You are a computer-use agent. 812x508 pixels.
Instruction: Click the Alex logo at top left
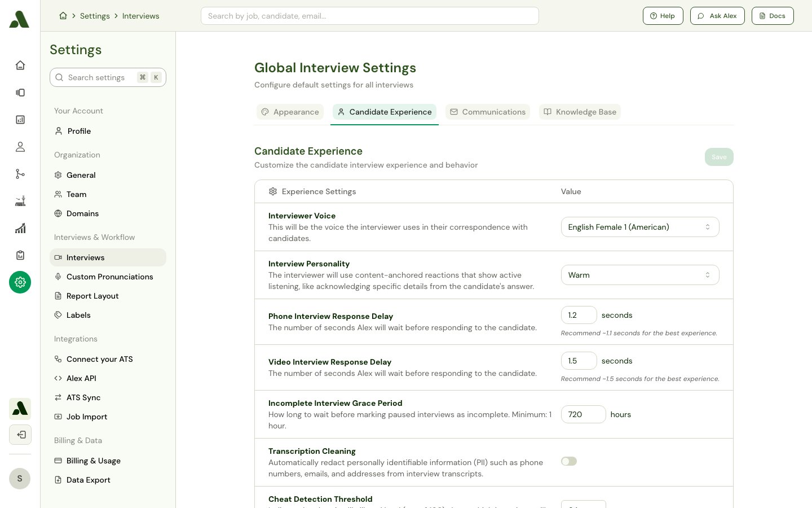(x=19, y=19)
